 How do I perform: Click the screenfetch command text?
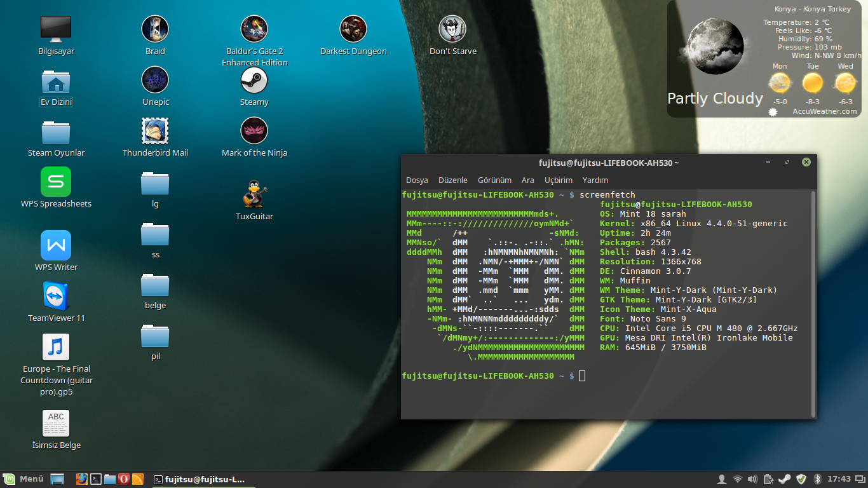(x=607, y=195)
